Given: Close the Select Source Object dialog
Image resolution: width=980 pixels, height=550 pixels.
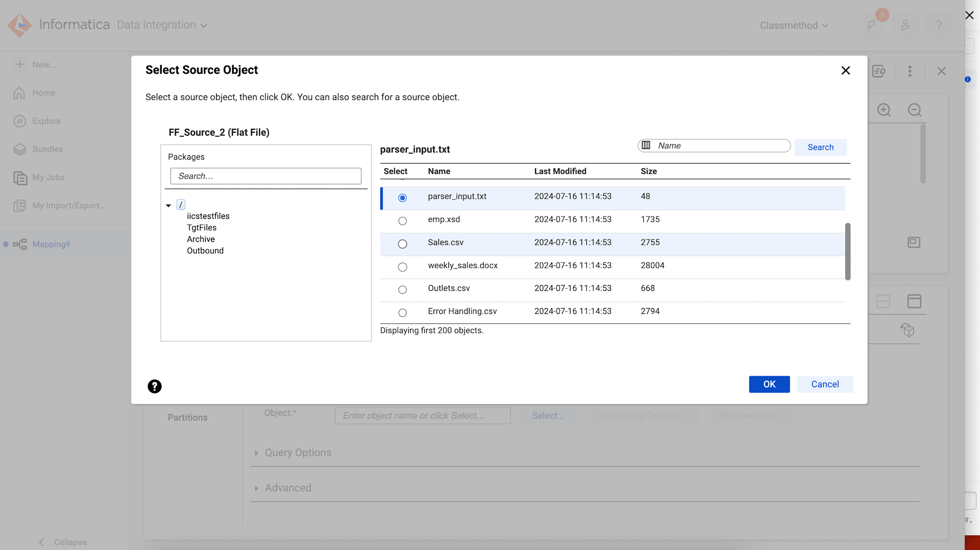Looking at the screenshot, I should tap(846, 71).
